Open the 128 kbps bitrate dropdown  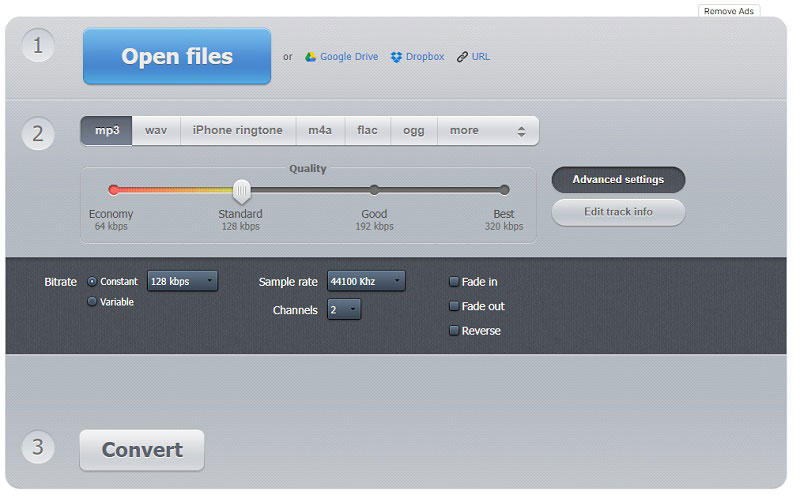coord(182,281)
